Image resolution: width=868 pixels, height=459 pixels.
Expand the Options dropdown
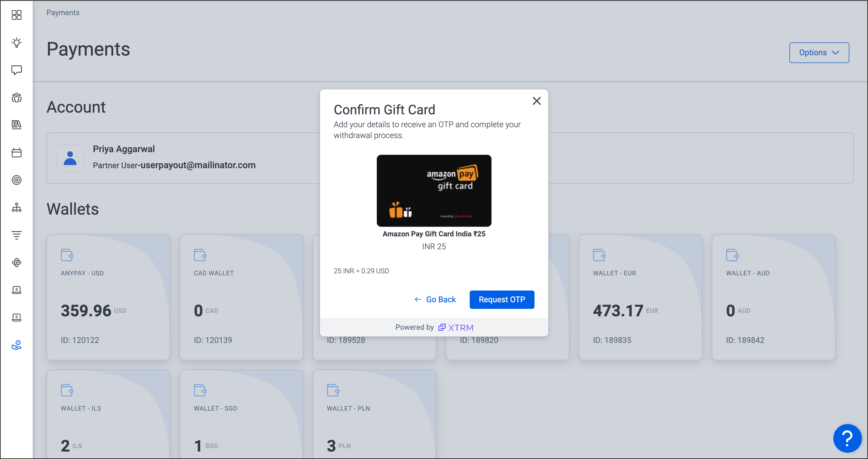819,52
